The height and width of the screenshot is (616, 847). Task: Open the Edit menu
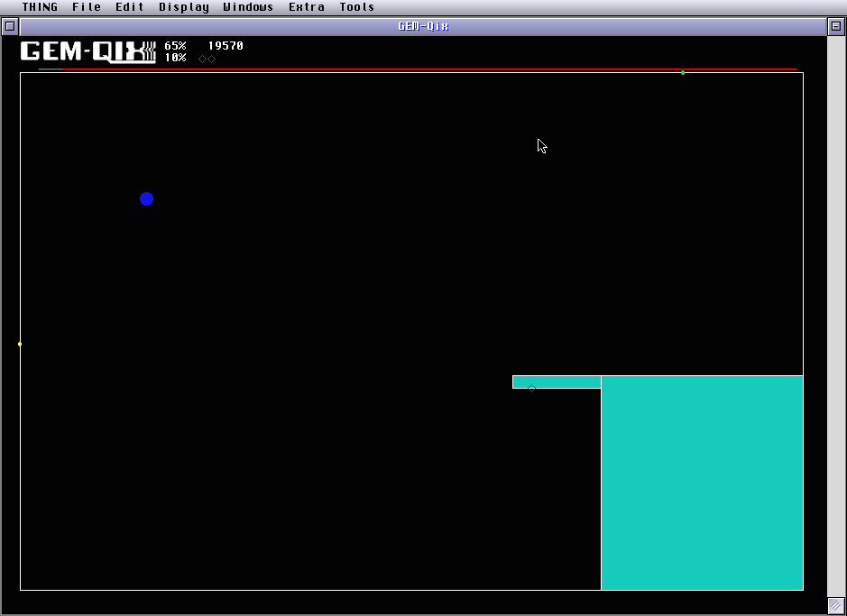(x=130, y=7)
